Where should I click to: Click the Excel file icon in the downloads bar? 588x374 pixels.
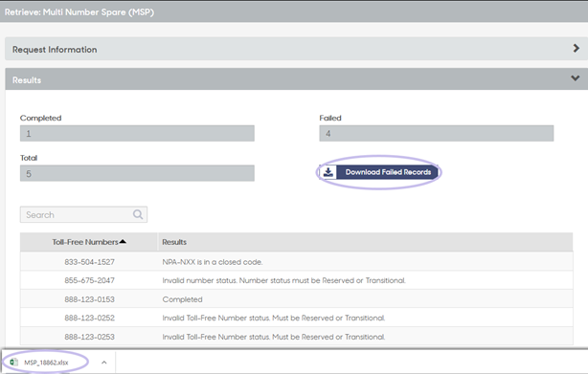[x=13, y=362]
